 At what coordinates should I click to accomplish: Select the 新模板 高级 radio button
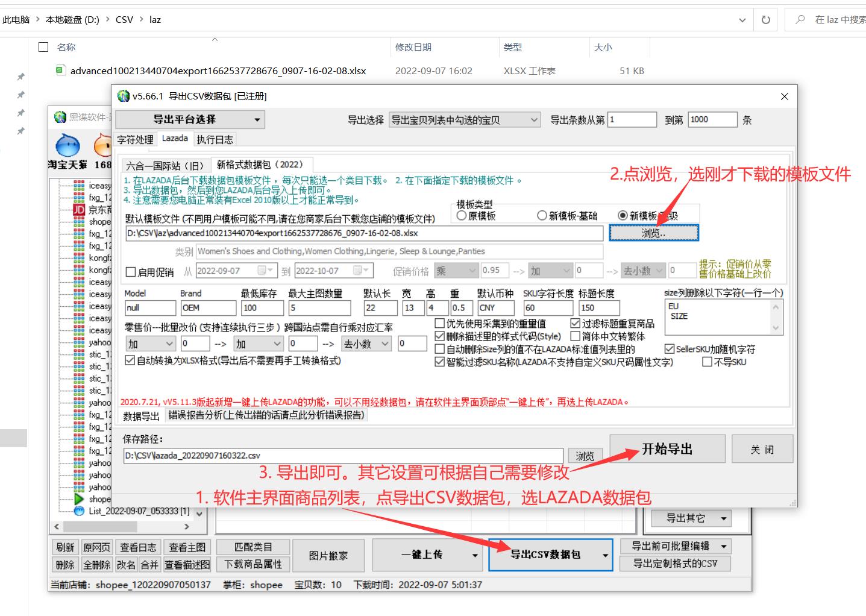point(623,215)
